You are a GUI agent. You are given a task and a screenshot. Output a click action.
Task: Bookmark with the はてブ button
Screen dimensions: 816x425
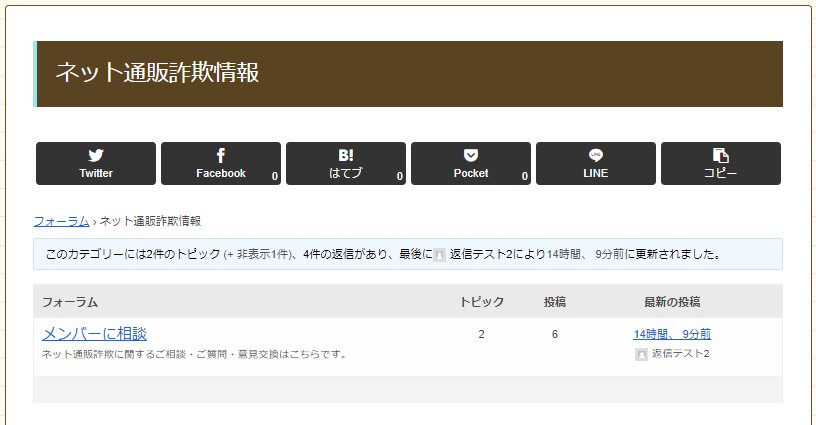click(x=346, y=163)
